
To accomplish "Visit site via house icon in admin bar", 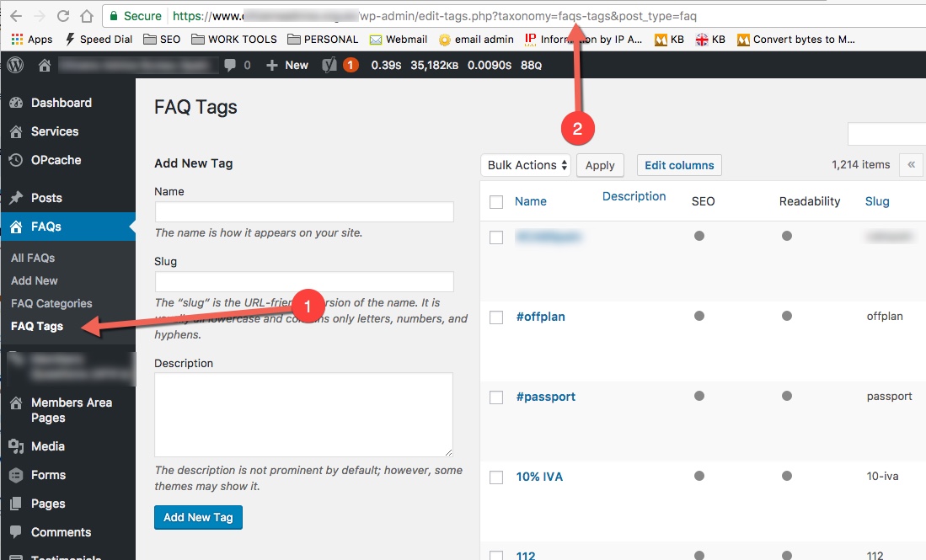I will click(x=45, y=65).
